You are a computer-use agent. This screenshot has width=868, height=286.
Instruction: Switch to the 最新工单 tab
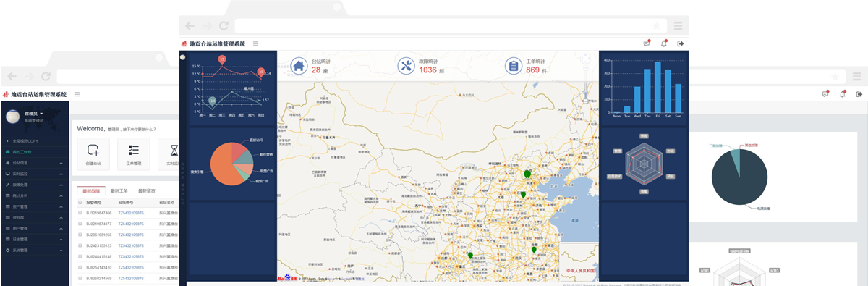(119, 190)
